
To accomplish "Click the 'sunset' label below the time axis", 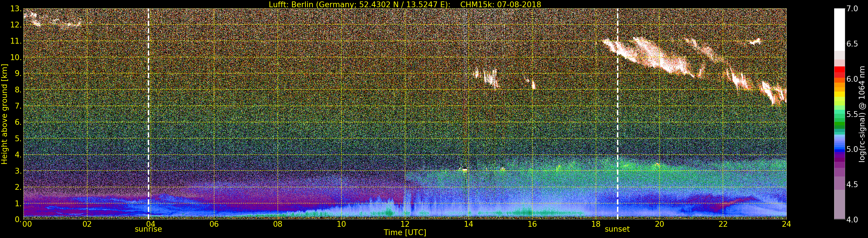I will point(617,229).
